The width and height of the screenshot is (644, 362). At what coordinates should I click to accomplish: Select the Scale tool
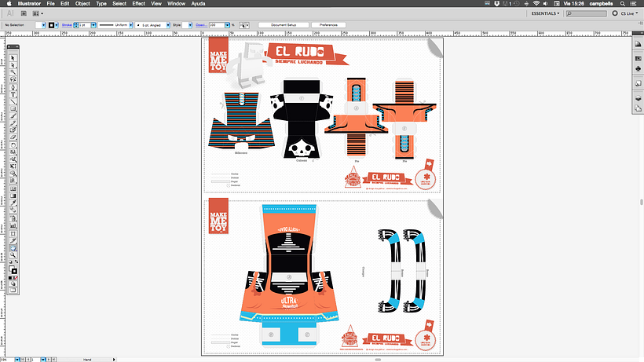(13, 152)
